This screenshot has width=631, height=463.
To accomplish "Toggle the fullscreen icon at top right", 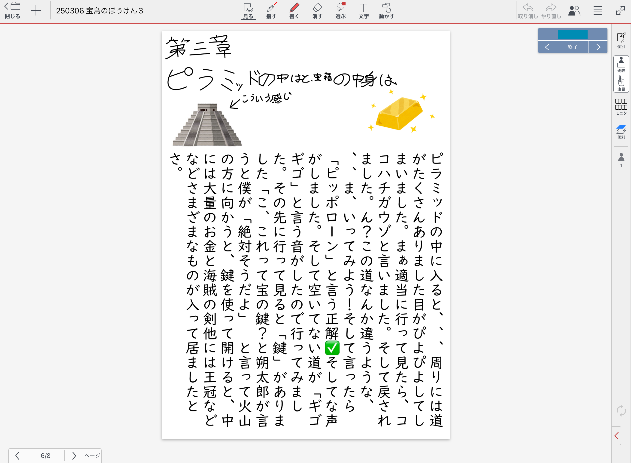I will (618, 10).
